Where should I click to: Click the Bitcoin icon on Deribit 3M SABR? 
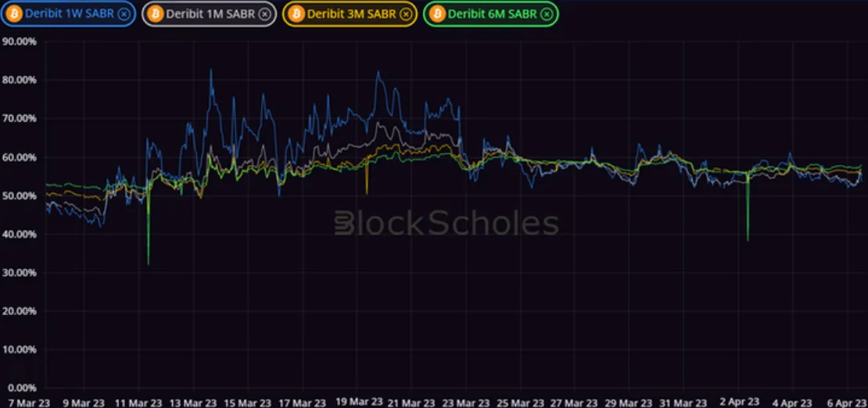tap(296, 14)
